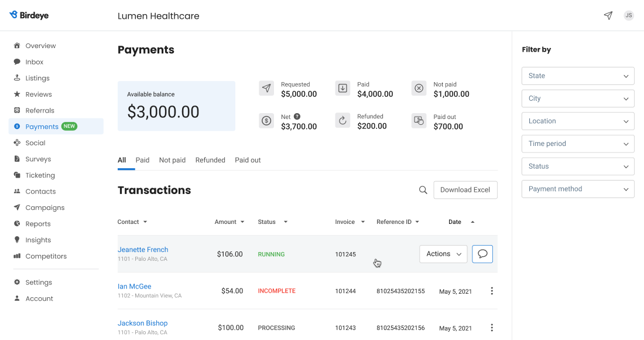Image resolution: width=644 pixels, height=340 pixels.
Task: Open the Time period filter dropdown
Action: pos(578,144)
